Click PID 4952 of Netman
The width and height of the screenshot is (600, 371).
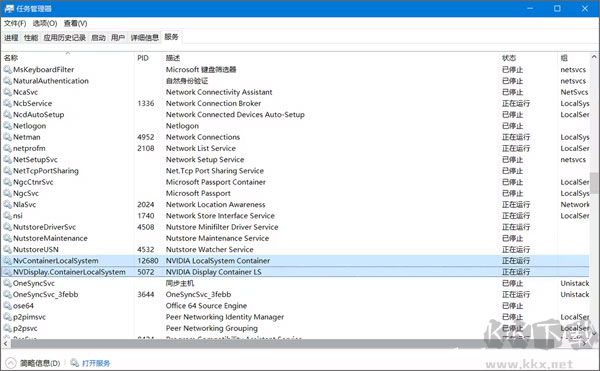pyautogui.click(x=146, y=137)
